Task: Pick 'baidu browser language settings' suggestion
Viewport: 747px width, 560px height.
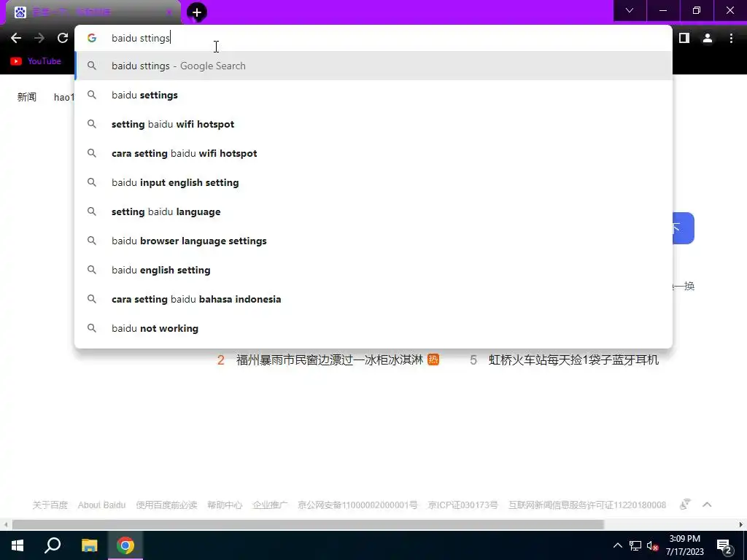Action: (373, 241)
